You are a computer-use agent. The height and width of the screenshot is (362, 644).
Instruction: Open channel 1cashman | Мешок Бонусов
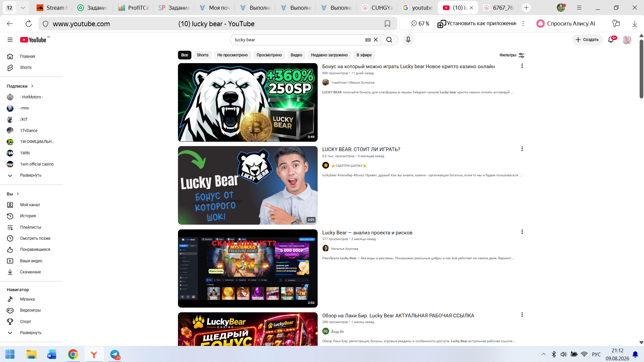click(353, 83)
